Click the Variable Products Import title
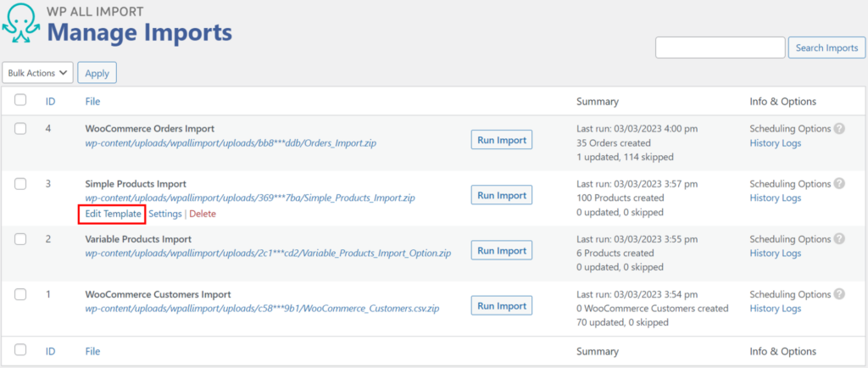This screenshot has height=368, width=868. click(x=138, y=239)
